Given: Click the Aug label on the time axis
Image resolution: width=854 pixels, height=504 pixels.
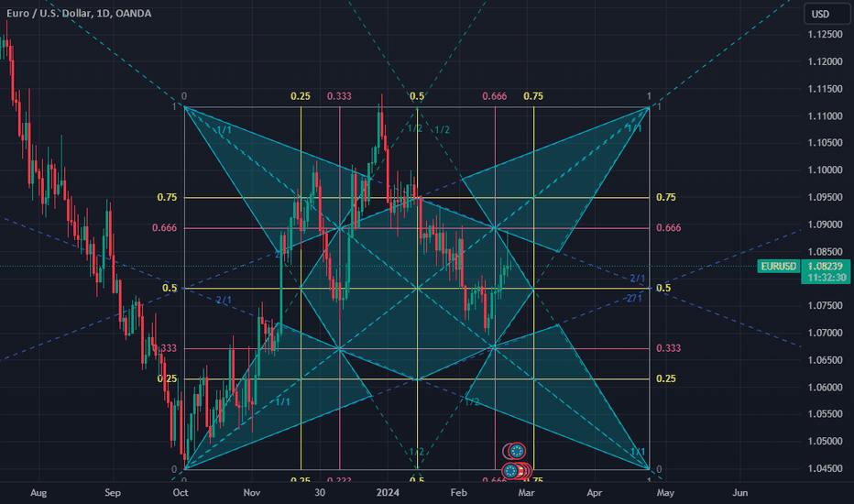Looking at the screenshot, I should coord(38,493).
